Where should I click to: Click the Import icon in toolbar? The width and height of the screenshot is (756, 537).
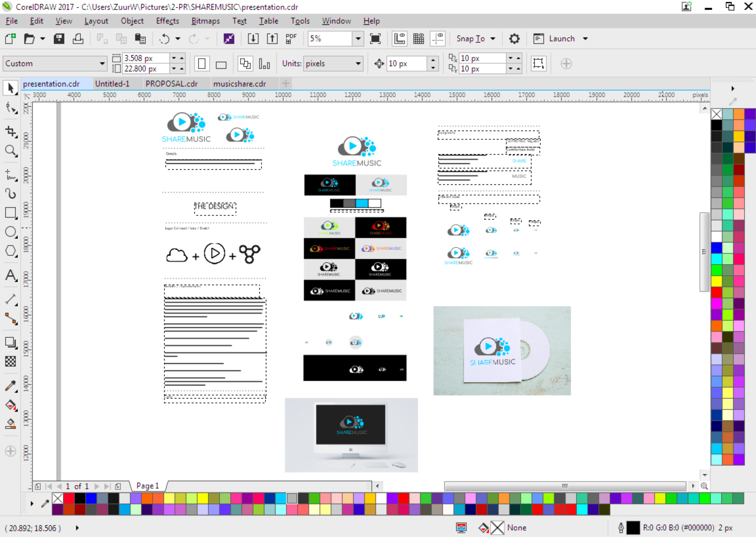pyautogui.click(x=253, y=39)
